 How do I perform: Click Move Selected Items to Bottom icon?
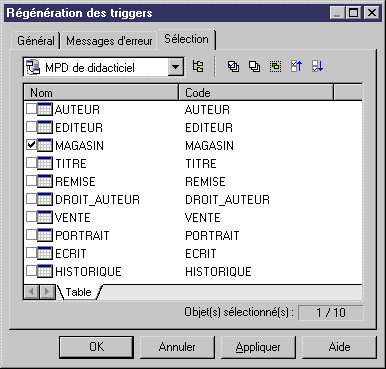click(317, 67)
